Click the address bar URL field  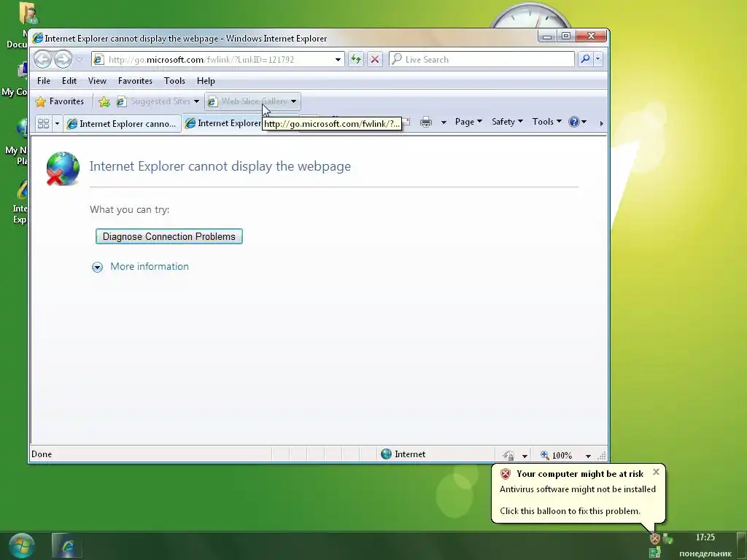click(212, 60)
